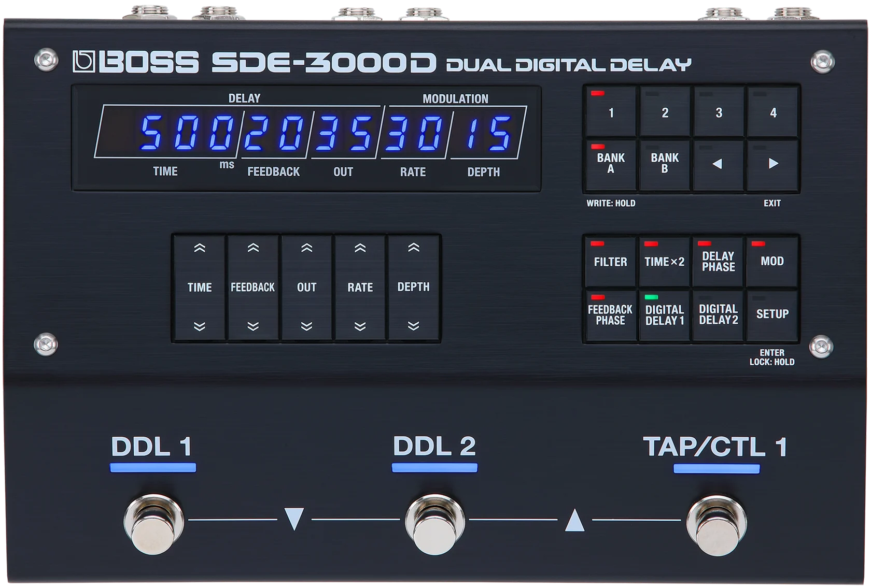
Task: Increase TIME with the up chevron
Action: click(x=200, y=248)
